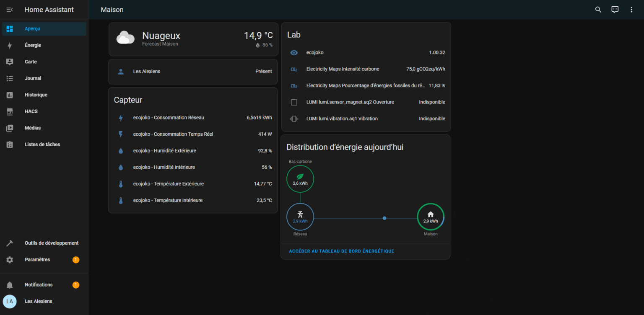
Task: Click the Notifications bell icon
Action: (x=10, y=285)
